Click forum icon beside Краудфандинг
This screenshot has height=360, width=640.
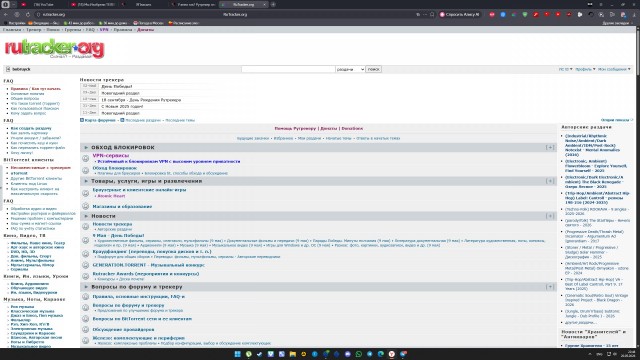[85, 254]
